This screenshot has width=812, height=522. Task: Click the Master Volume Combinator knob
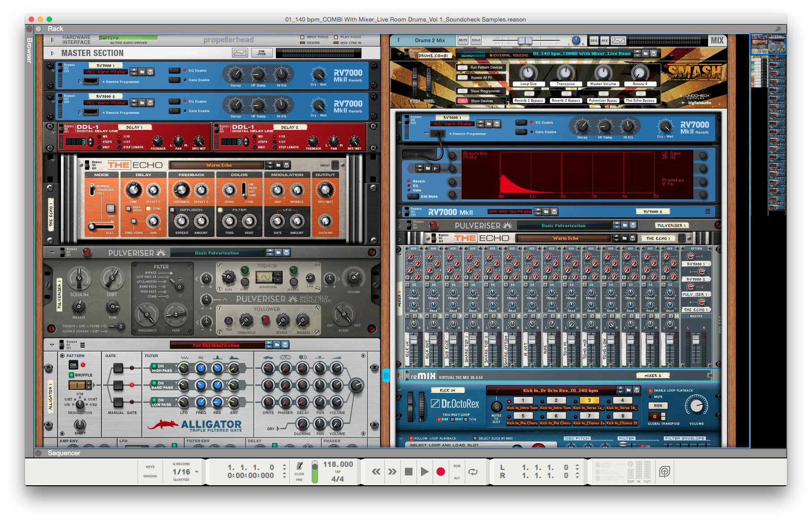[603, 72]
